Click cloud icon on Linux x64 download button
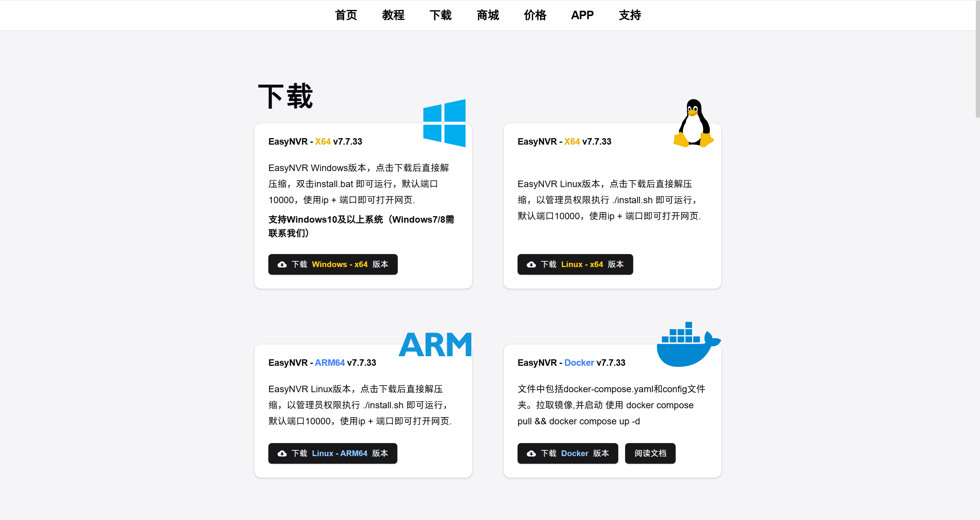 click(531, 264)
